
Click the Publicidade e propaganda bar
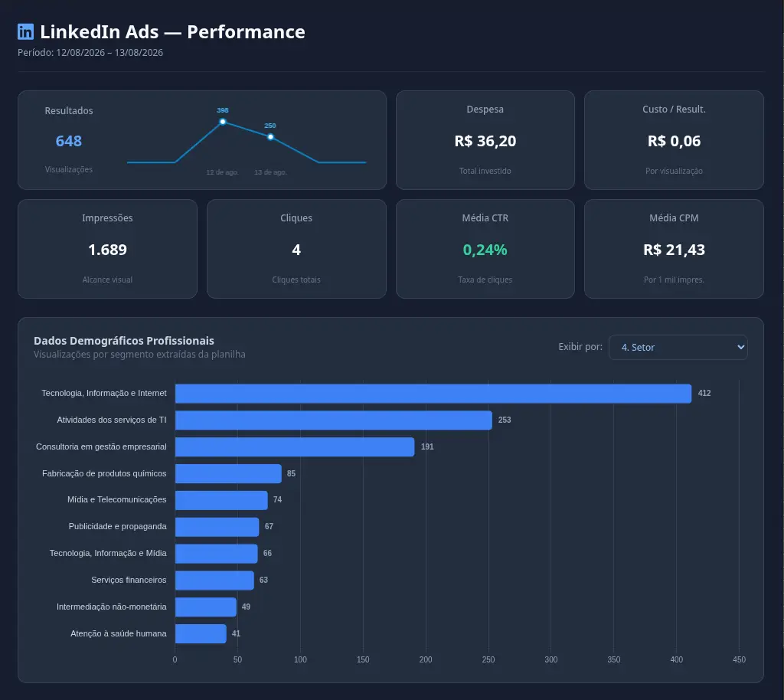point(217,526)
